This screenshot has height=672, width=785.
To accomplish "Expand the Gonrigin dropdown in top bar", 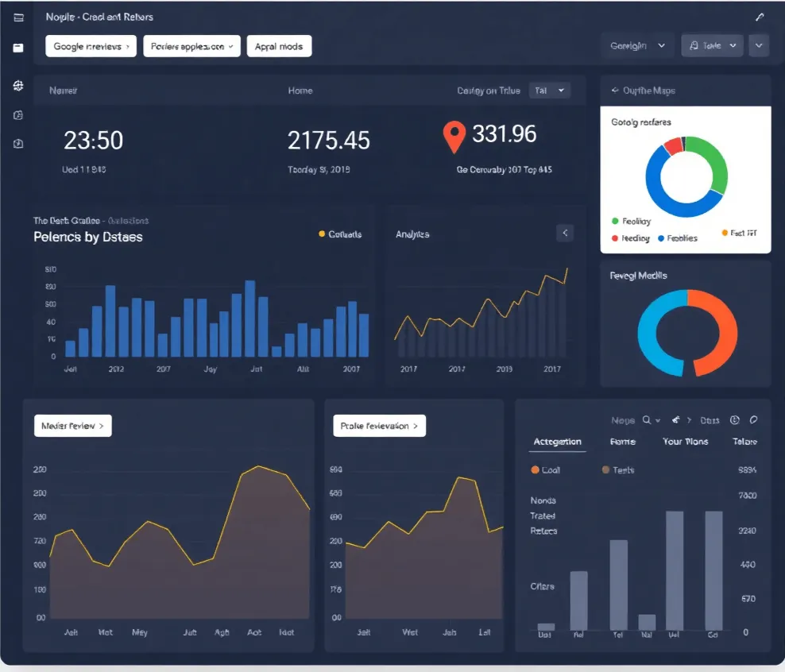I will [637, 46].
